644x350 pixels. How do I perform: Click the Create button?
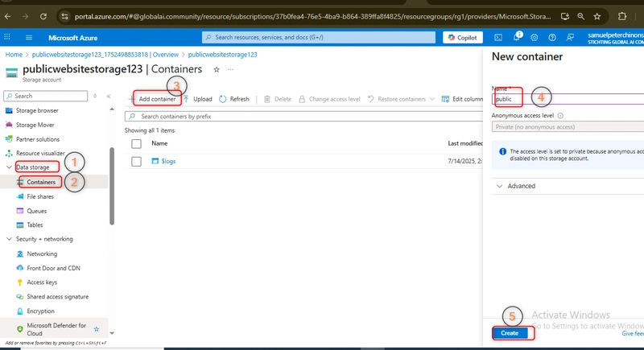tap(510, 333)
